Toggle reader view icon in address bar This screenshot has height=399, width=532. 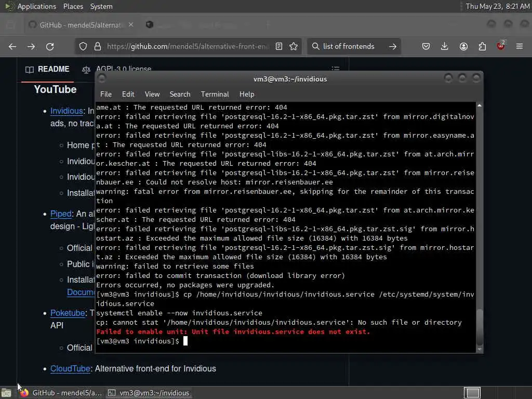coord(279,46)
